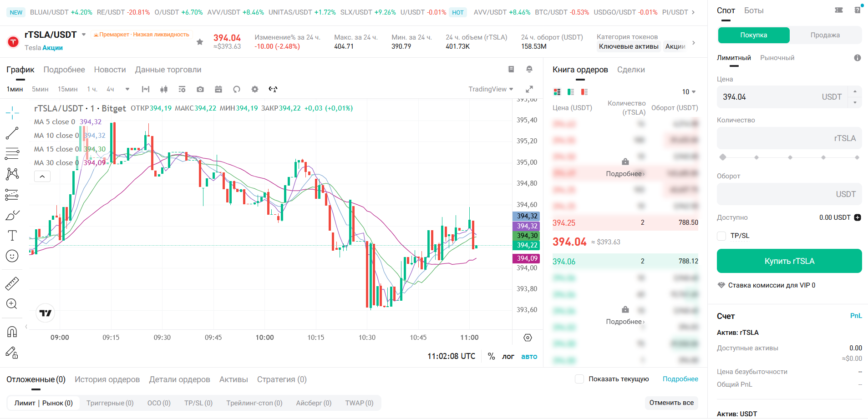Add rTSLA/USDT to favorites star
This screenshot has height=419, width=868.
[200, 42]
